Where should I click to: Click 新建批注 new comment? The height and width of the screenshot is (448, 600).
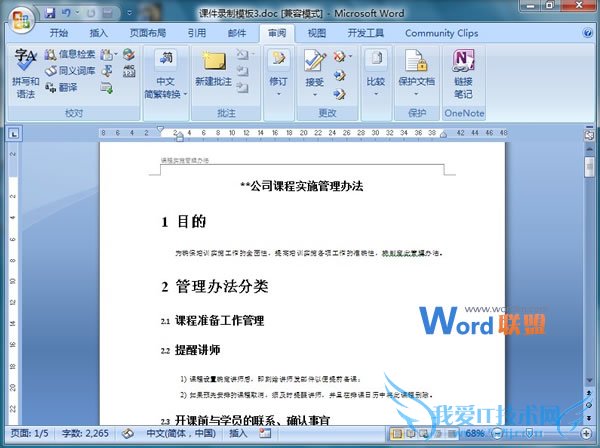(214, 69)
